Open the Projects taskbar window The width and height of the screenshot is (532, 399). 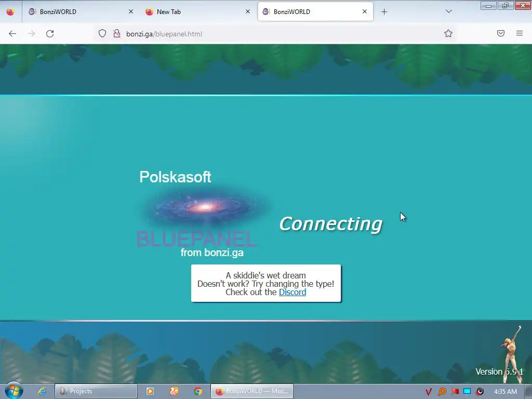pyautogui.click(x=96, y=391)
